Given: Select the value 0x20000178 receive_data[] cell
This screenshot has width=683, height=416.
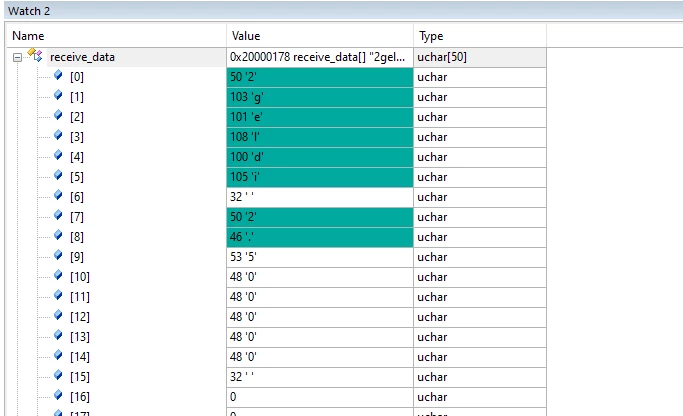Looking at the screenshot, I should pos(320,57).
